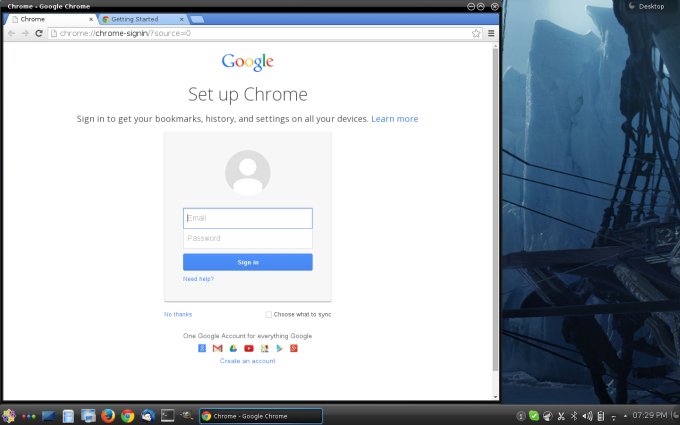The height and width of the screenshot is (425, 680).
Task: Open the terminal from the taskbar
Action: (167, 416)
